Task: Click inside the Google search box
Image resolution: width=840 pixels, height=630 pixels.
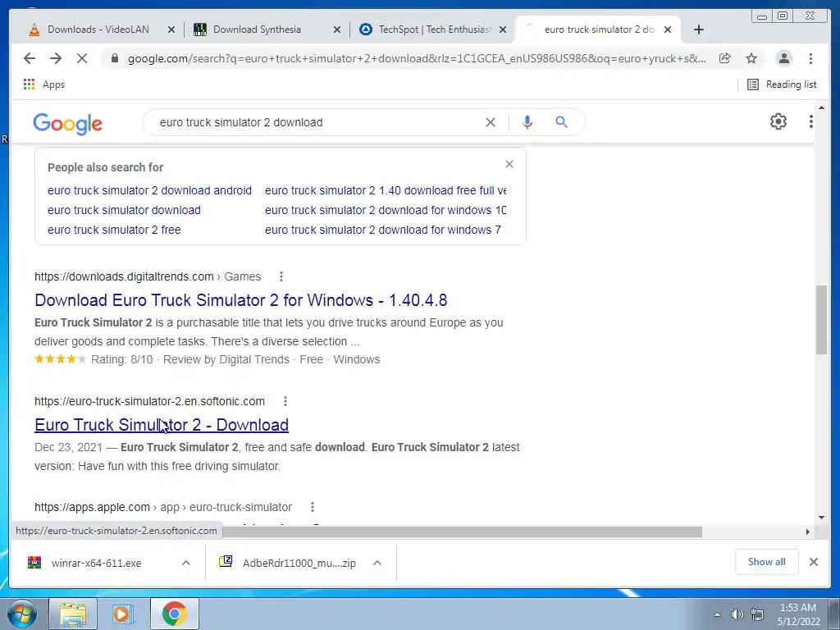Action: point(316,122)
